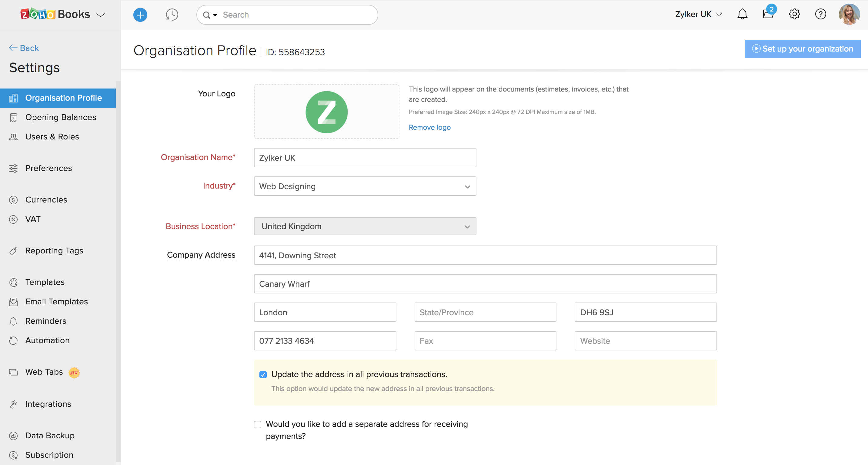This screenshot has height=465, width=868.
Task: Open Users & Roles settings
Action: [x=52, y=136]
